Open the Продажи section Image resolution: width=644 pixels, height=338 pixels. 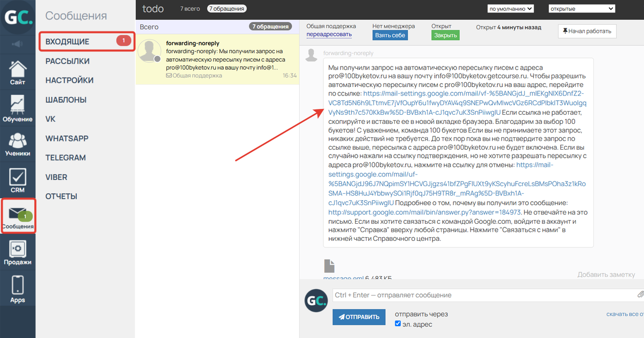(18, 253)
